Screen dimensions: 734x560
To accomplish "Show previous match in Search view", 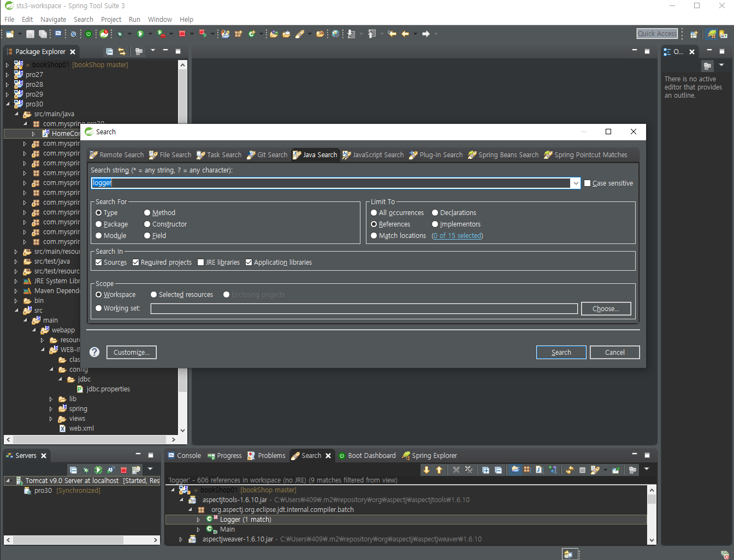I will [x=439, y=470].
